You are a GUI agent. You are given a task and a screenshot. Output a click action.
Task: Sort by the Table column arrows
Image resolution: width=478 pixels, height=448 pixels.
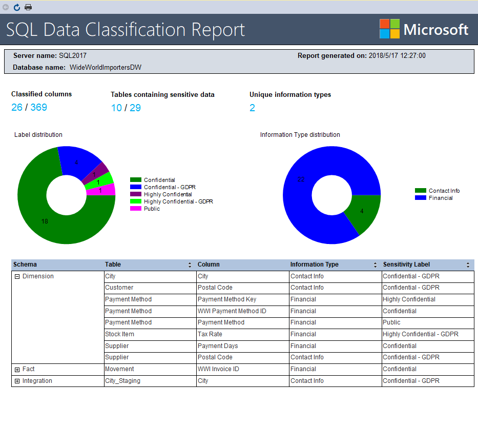pos(190,265)
